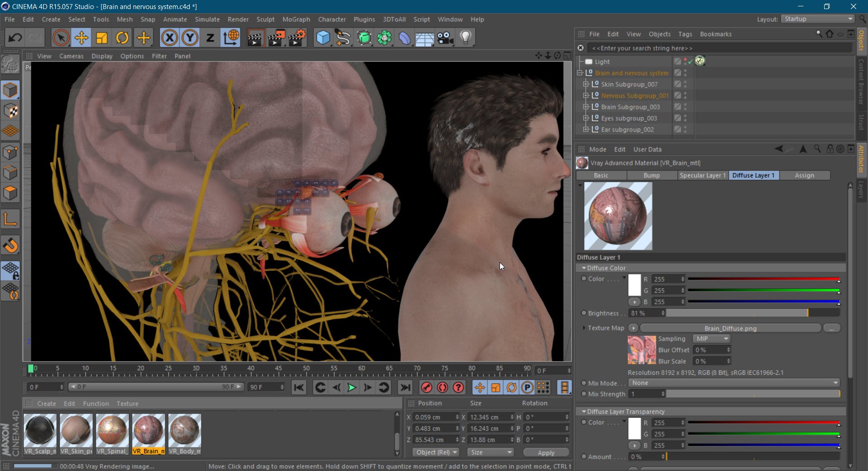Add a floor/environment object

pos(425,38)
